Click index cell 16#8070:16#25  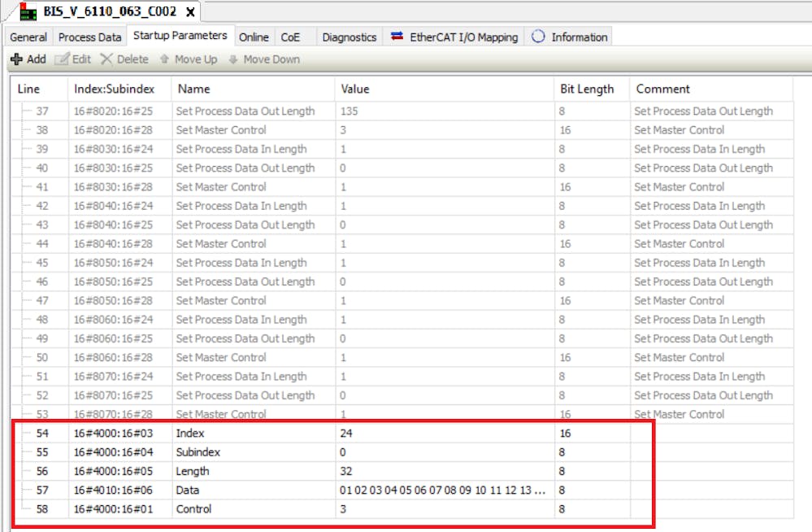click(x=113, y=395)
